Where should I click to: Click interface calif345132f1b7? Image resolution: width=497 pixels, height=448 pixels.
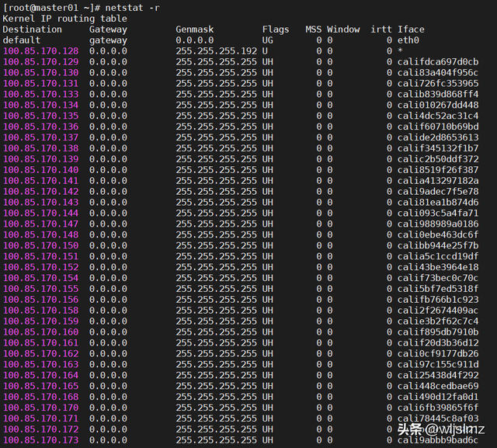coord(438,148)
